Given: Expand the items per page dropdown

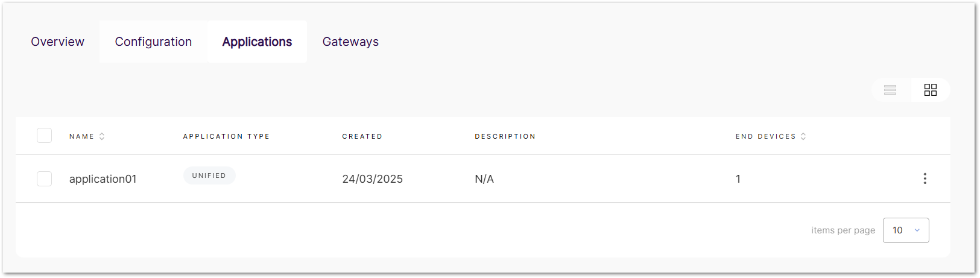Looking at the screenshot, I should coord(905,230).
